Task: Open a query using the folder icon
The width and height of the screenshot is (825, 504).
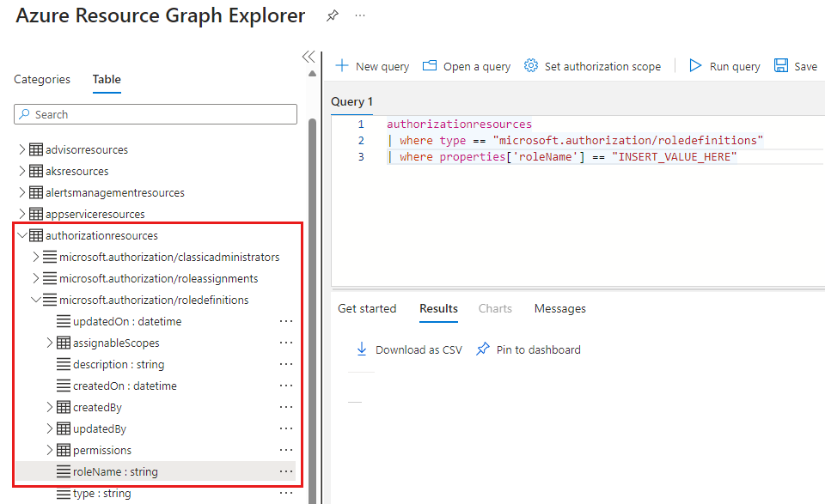Action: coord(431,64)
